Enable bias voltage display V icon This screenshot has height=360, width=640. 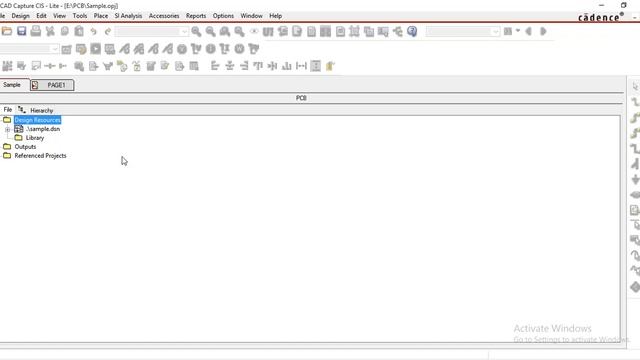(182, 49)
